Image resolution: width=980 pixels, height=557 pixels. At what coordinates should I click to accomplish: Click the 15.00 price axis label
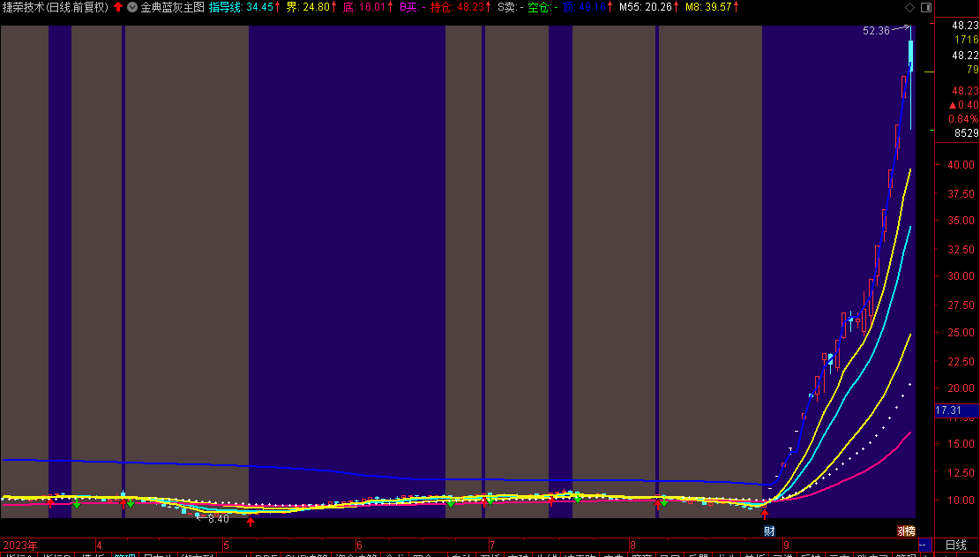tap(961, 444)
